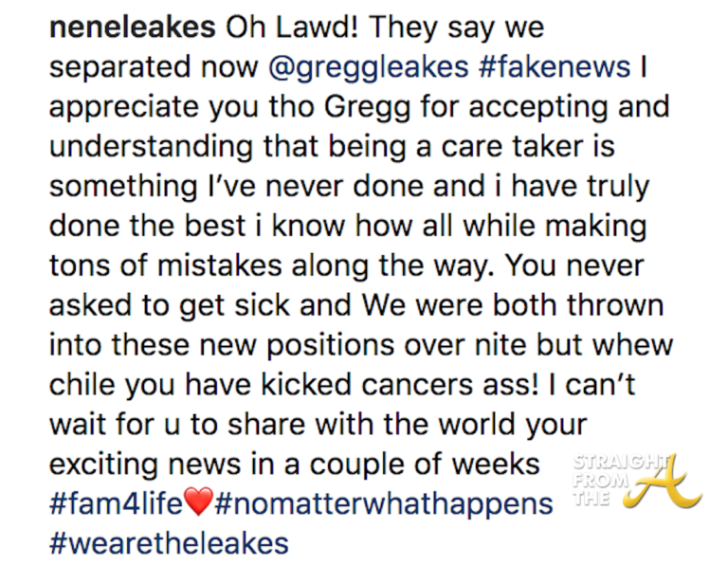The width and height of the screenshot is (728, 565).
Task: Click the #wearetheleakes hashtag
Action: [168, 543]
